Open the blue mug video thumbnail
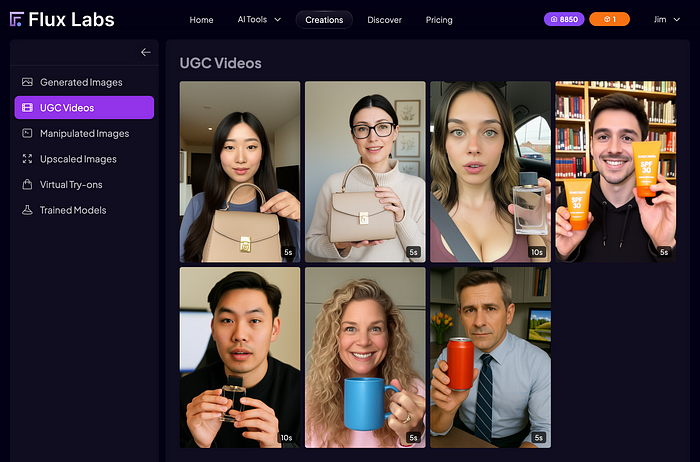 pyautogui.click(x=365, y=358)
